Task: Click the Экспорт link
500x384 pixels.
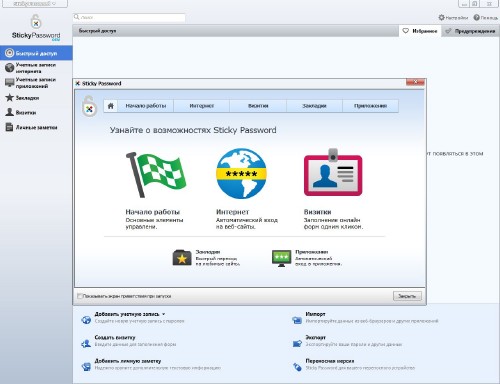Action: pos(316,337)
